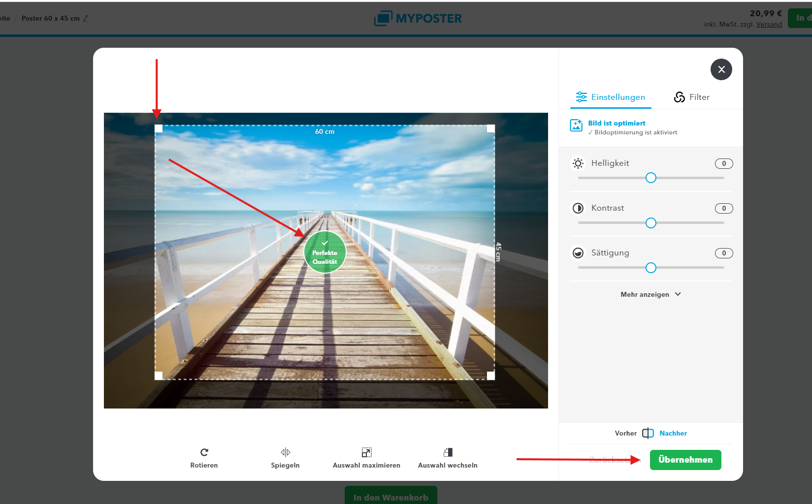Screen dimensions: 812x504
Task: Click the Sättigung saturation icon
Action: coord(578,253)
